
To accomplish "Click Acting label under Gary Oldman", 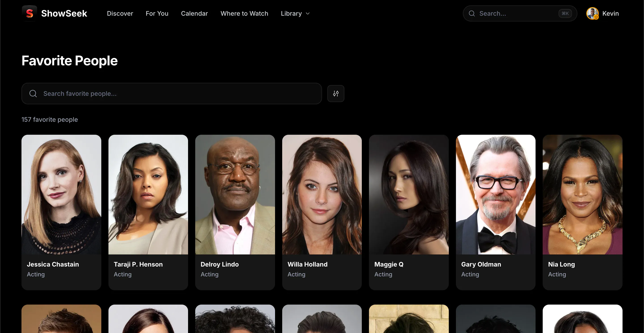I will click(470, 274).
